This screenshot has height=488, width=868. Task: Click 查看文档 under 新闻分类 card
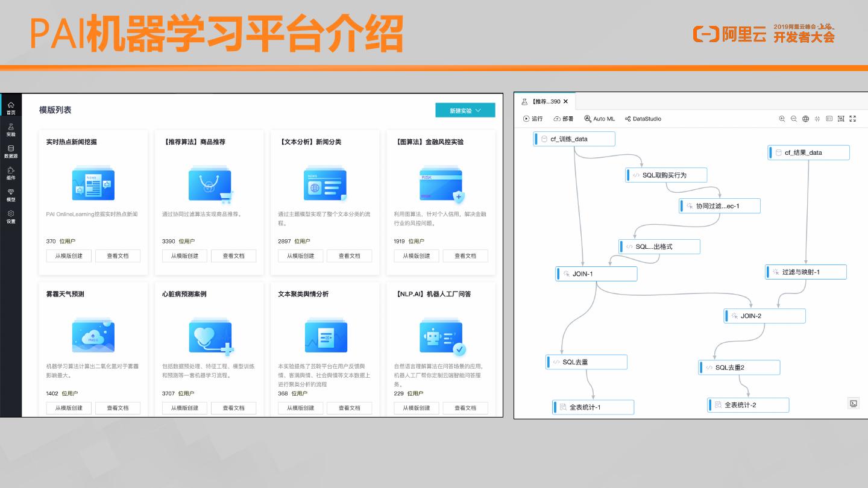(x=349, y=256)
